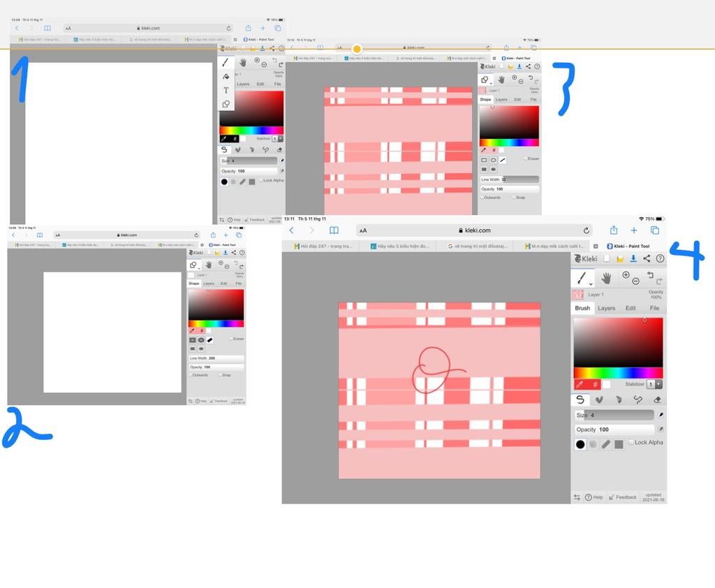
Task: Enable the Outwards checkbox in screenshot 3
Action: [x=482, y=198]
